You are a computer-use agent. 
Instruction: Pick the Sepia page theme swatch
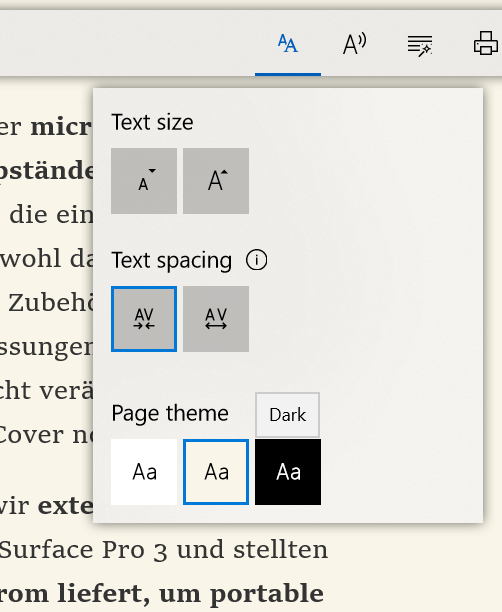click(x=216, y=472)
